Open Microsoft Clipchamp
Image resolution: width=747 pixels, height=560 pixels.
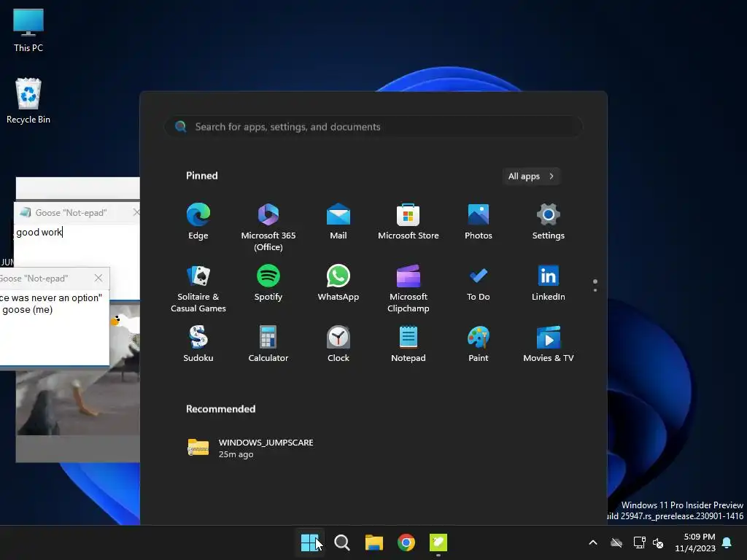coord(409,289)
